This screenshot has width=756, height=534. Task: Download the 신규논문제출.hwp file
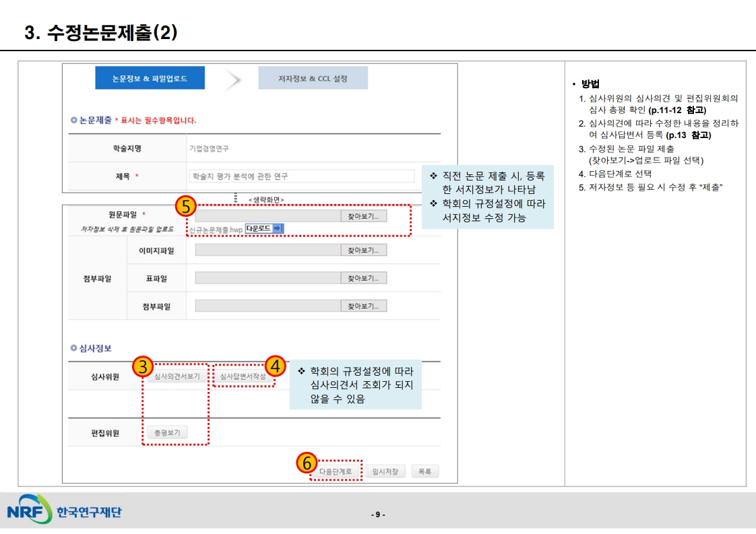tap(264, 228)
